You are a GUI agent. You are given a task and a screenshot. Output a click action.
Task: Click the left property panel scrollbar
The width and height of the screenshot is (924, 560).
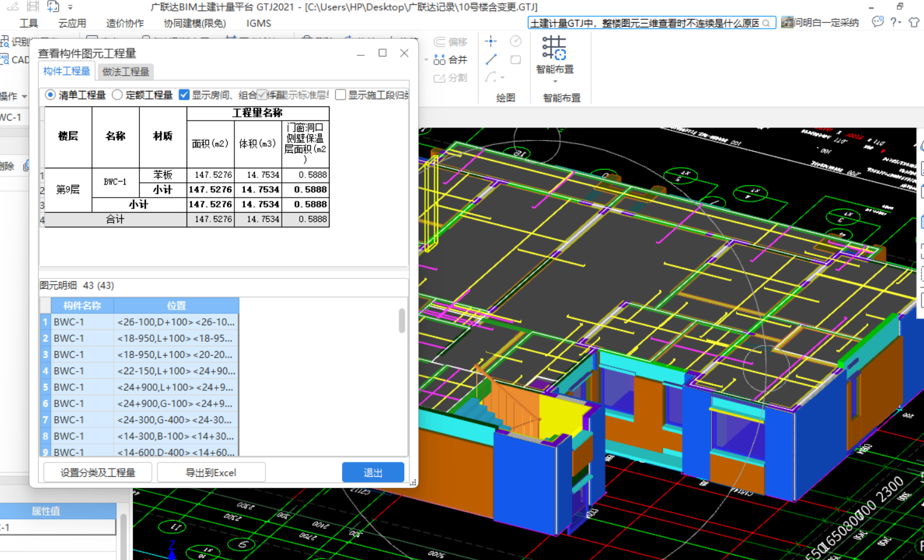coord(123,536)
